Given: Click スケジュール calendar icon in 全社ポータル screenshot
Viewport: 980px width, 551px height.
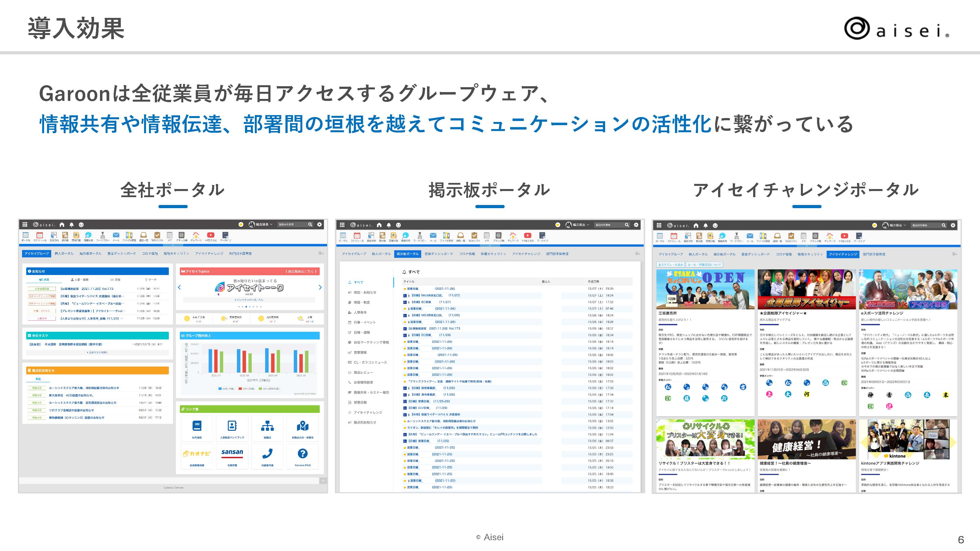Looking at the screenshot, I should (x=39, y=235).
